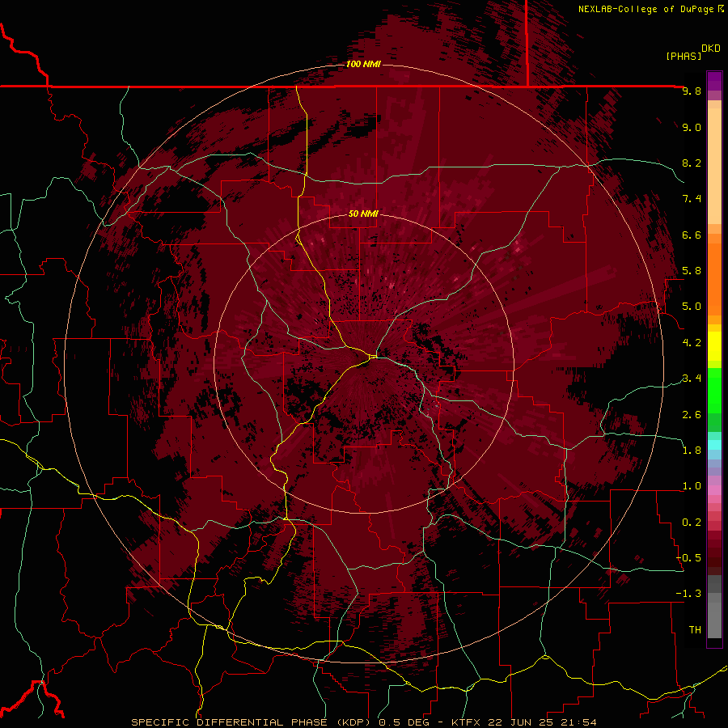The image size is (728, 728).
Task: Pick the pink band of the color scale
Action: point(714,490)
